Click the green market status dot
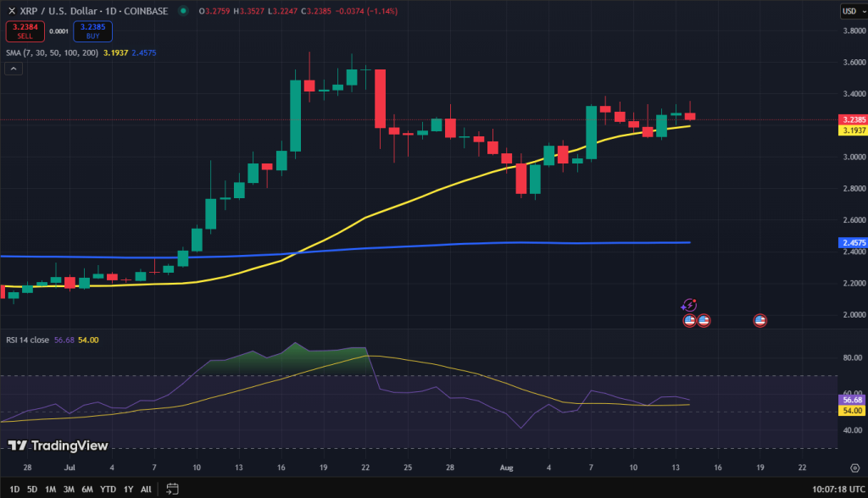The image size is (868, 498). click(x=183, y=10)
